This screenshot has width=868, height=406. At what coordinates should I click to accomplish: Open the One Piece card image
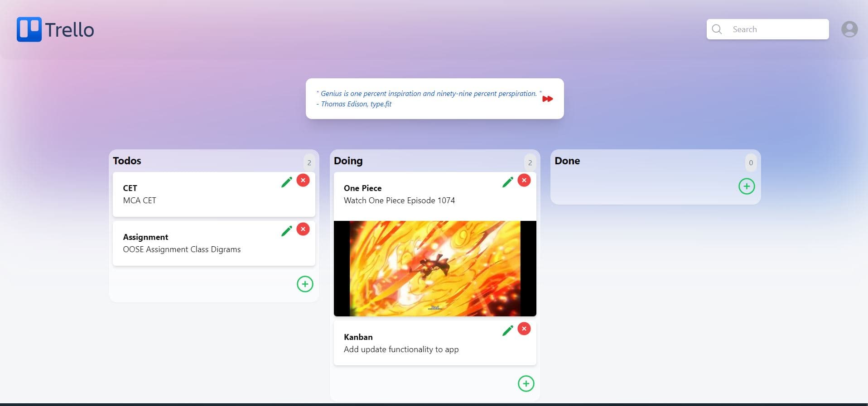point(435,268)
